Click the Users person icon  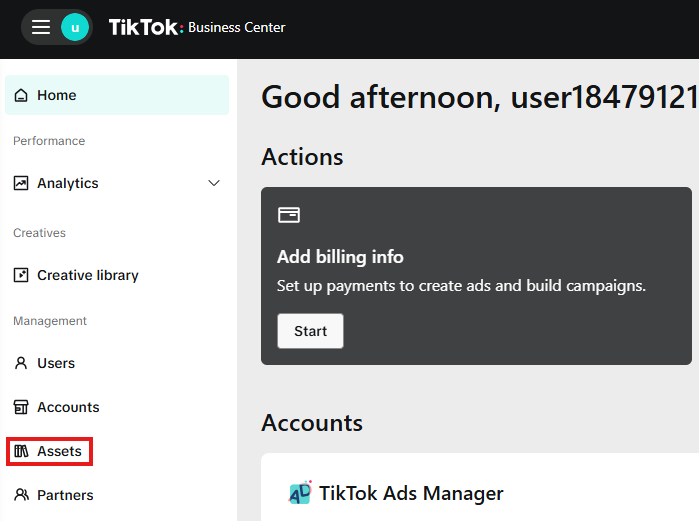(21, 363)
